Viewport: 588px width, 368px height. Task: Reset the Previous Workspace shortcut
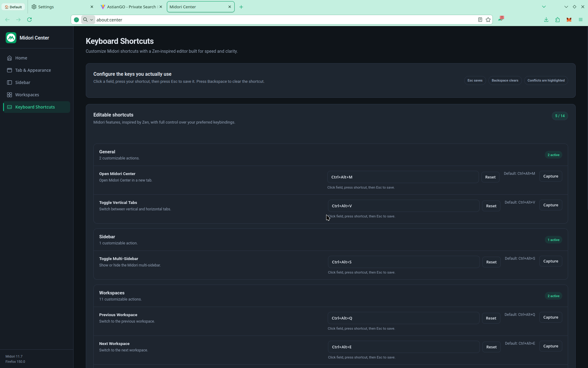click(x=491, y=318)
